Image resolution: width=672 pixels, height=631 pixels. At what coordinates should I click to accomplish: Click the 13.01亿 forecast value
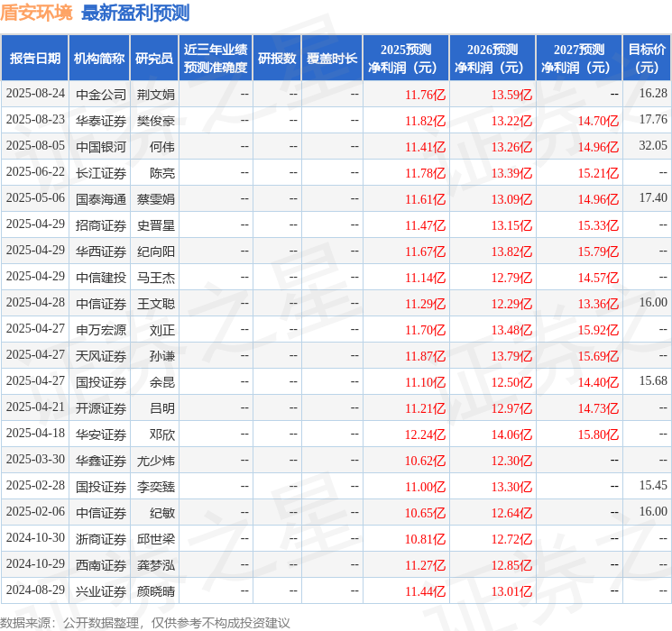click(x=511, y=591)
